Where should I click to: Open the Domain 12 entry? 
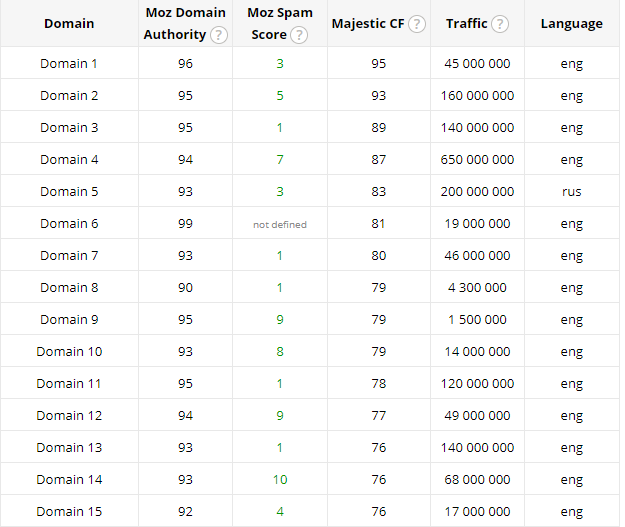pyautogui.click(x=69, y=415)
